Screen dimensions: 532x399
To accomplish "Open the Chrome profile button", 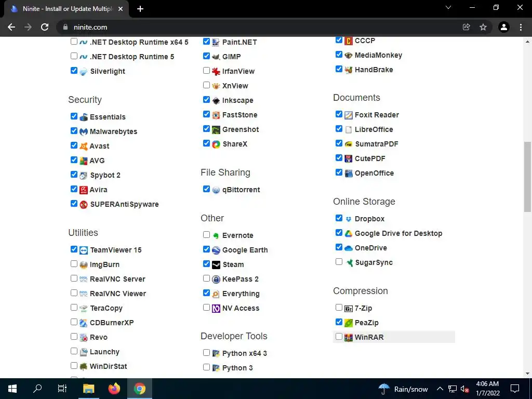I will point(504,27).
